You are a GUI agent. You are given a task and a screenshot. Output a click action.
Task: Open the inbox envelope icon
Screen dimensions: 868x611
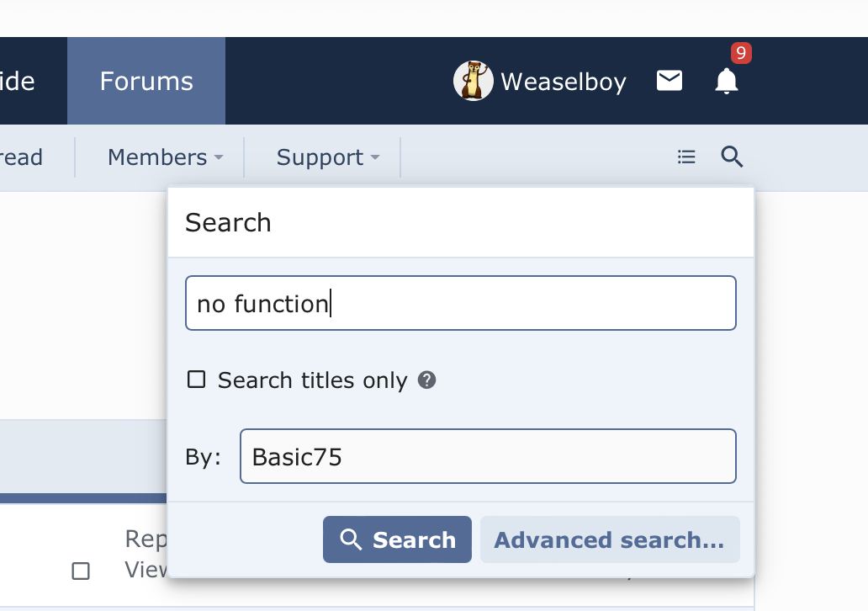point(670,81)
